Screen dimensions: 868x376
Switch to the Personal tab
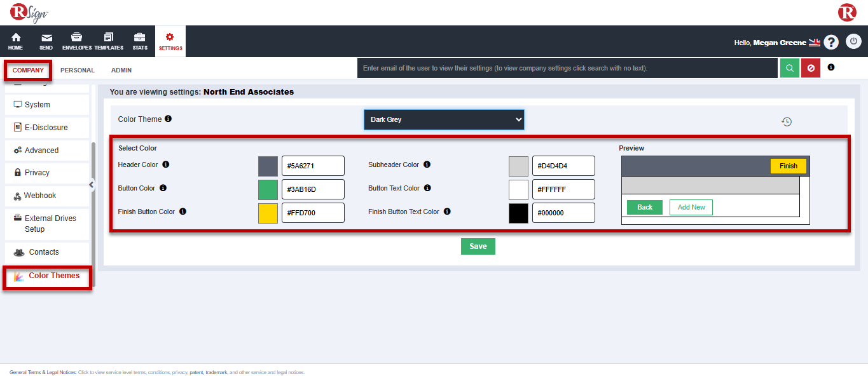78,70
